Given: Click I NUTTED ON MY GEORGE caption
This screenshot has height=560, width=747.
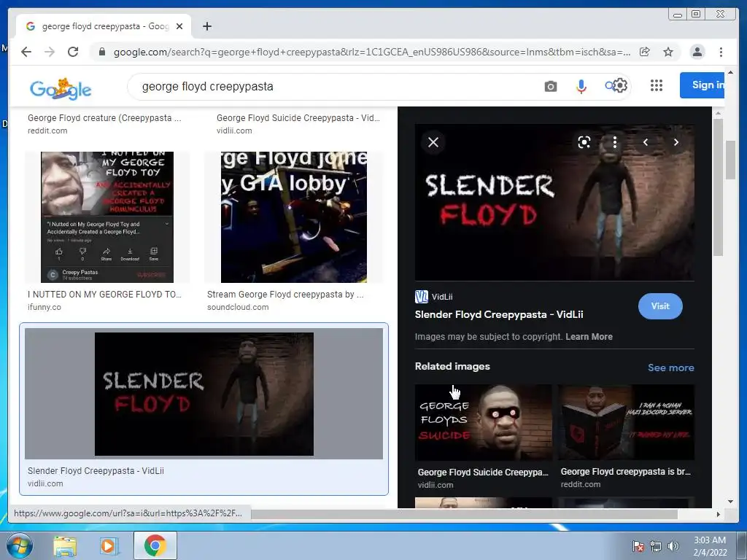Looking at the screenshot, I should 104,295.
